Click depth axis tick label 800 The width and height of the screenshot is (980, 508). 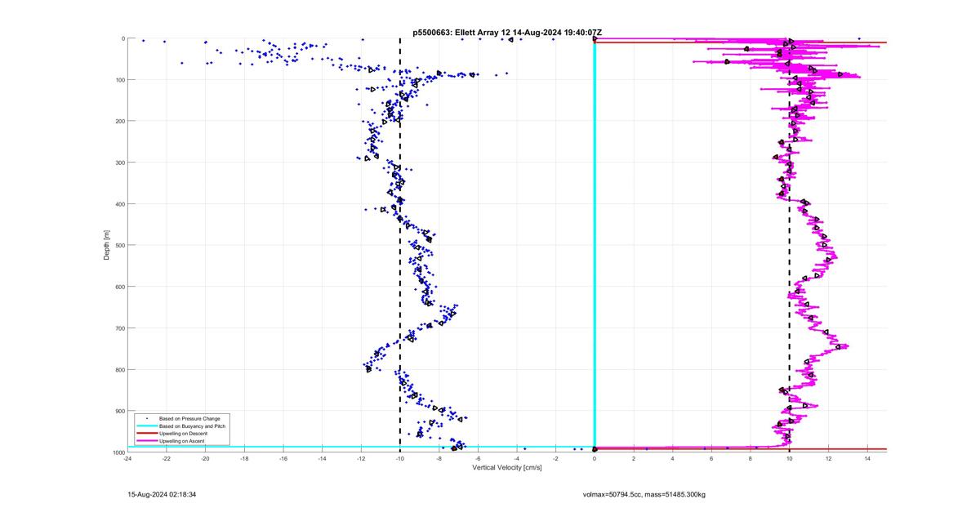pos(119,369)
